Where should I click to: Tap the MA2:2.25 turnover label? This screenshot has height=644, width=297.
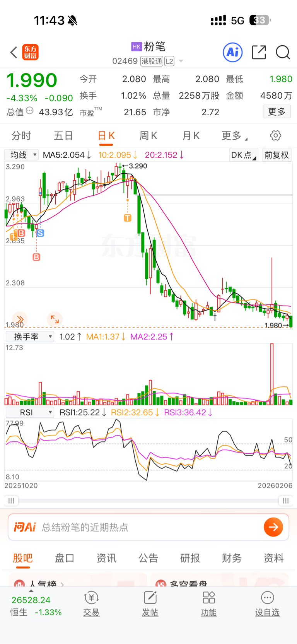[x=152, y=337]
